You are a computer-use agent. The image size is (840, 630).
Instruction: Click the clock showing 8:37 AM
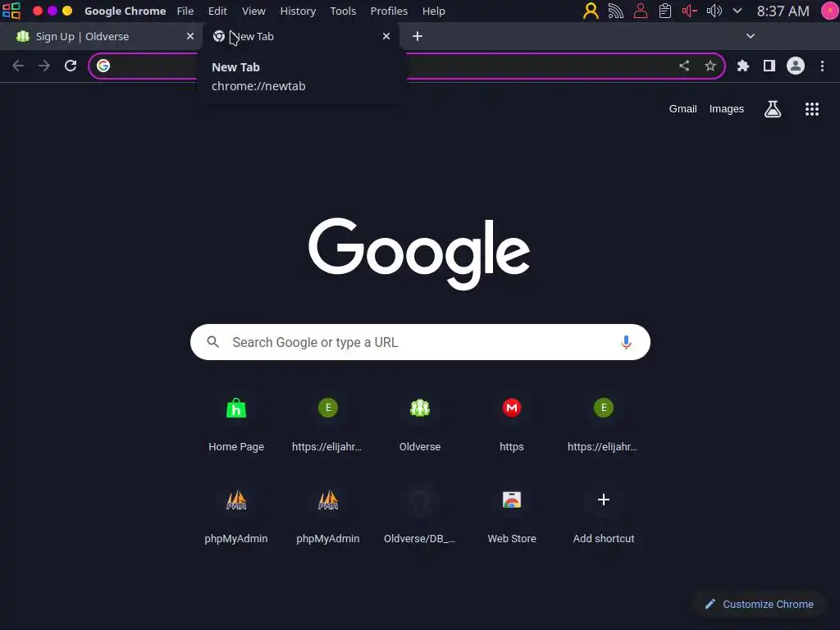tap(783, 11)
